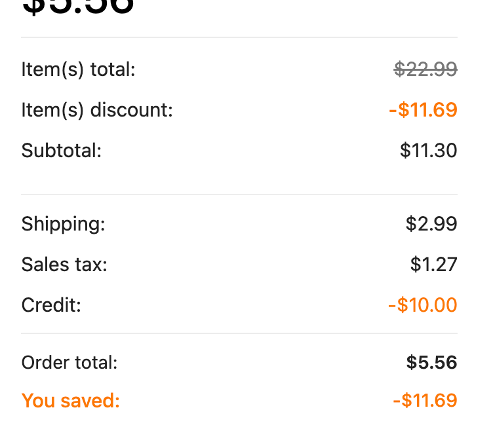
Task: Select the $1.27 sales tax amount
Action: tap(433, 265)
